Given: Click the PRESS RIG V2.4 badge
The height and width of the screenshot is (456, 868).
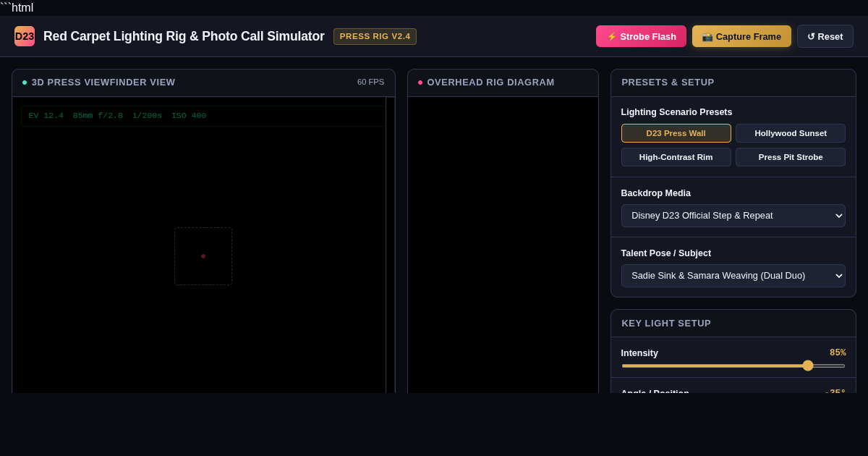Looking at the screenshot, I should [375, 36].
